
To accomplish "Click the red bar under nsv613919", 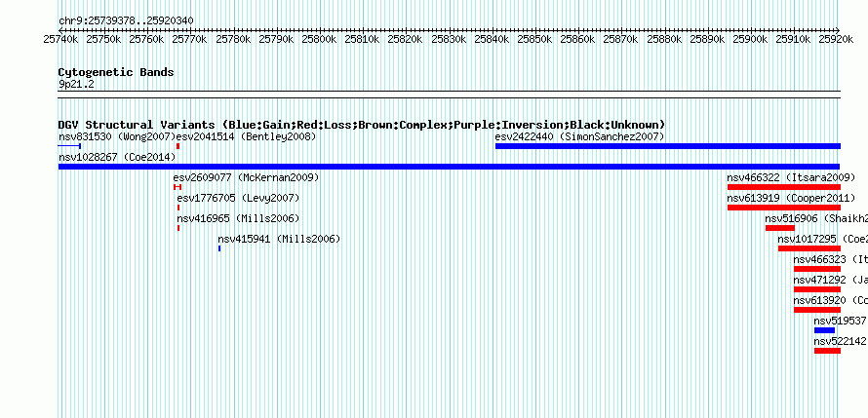I will (x=784, y=208).
